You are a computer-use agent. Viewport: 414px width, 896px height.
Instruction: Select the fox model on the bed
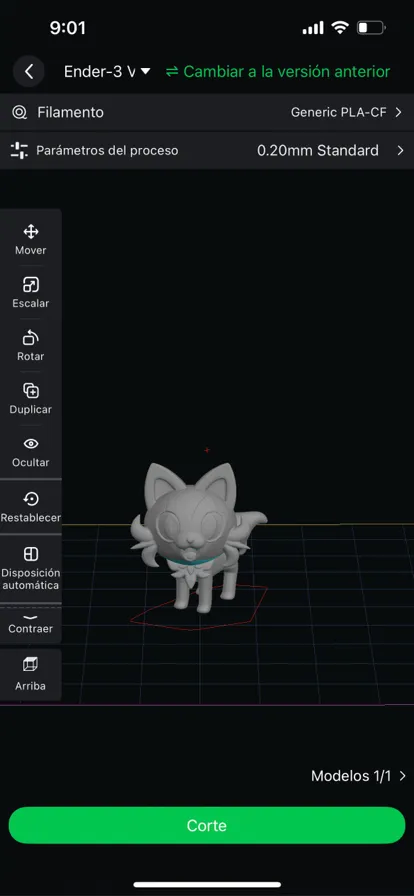pyautogui.click(x=198, y=537)
